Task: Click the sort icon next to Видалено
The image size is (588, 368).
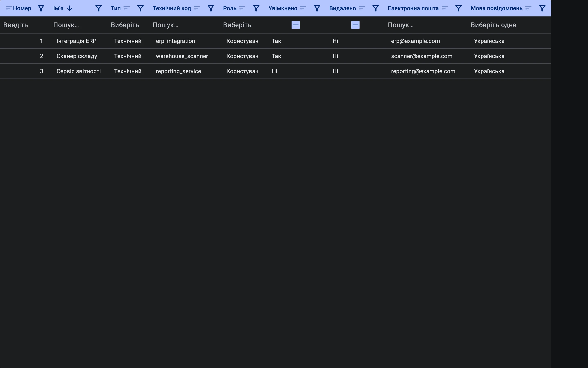Action: [362, 8]
